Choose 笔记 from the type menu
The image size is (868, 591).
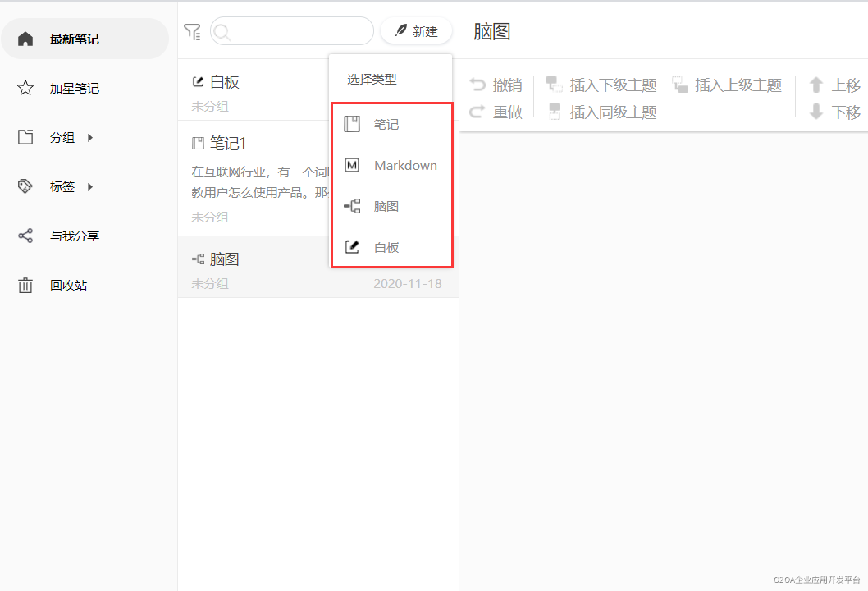(392, 124)
